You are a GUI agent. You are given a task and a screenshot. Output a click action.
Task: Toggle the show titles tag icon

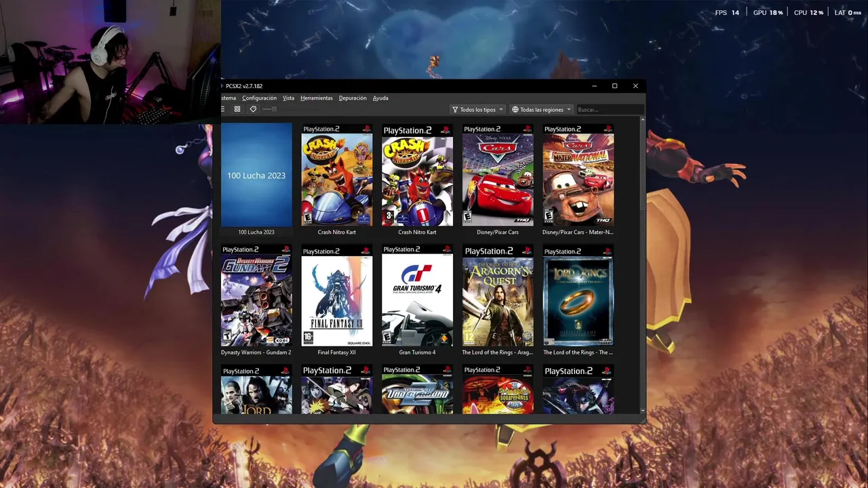pos(253,109)
